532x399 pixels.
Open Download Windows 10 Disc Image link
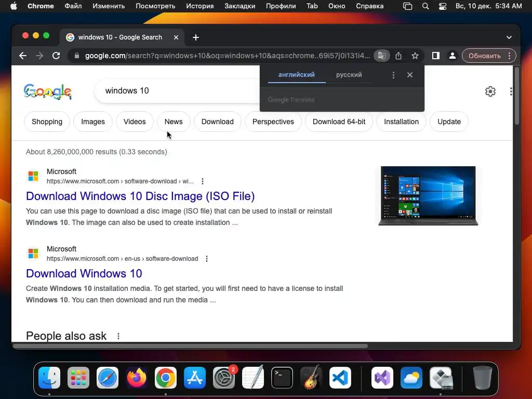pos(140,196)
